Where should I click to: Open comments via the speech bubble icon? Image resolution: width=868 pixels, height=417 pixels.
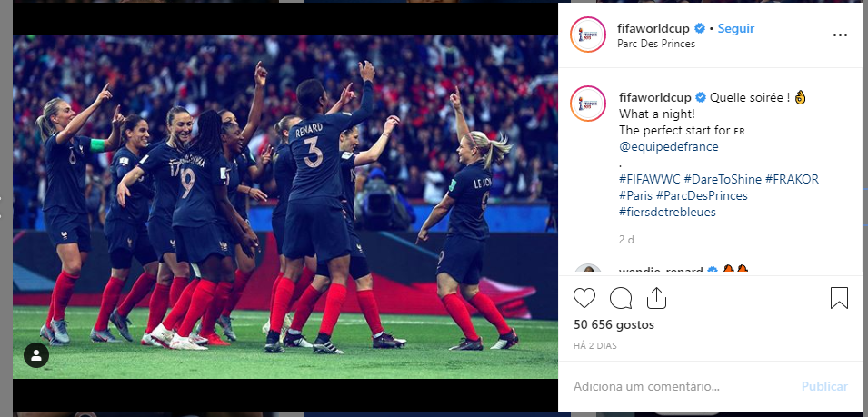[621, 298]
